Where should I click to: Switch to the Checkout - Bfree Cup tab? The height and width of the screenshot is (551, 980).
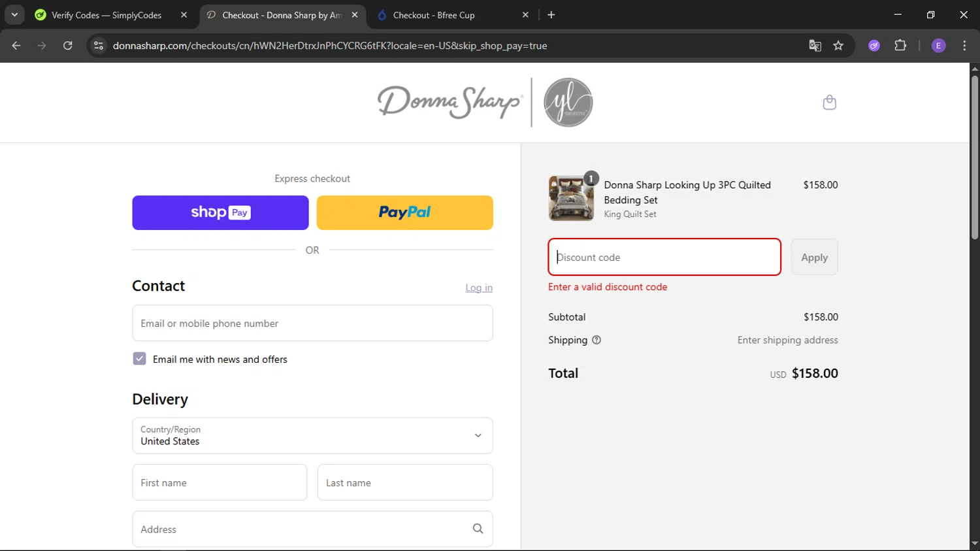pyautogui.click(x=434, y=15)
